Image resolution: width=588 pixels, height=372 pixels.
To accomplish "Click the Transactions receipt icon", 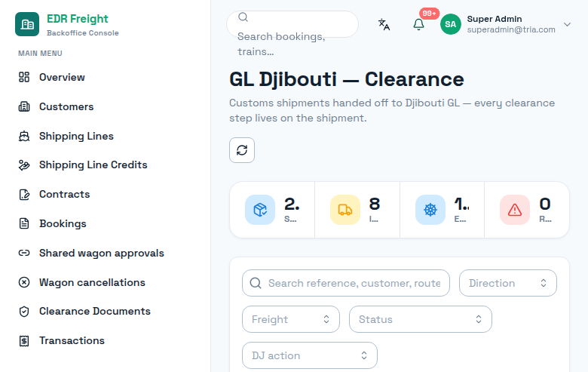I will point(24,340).
